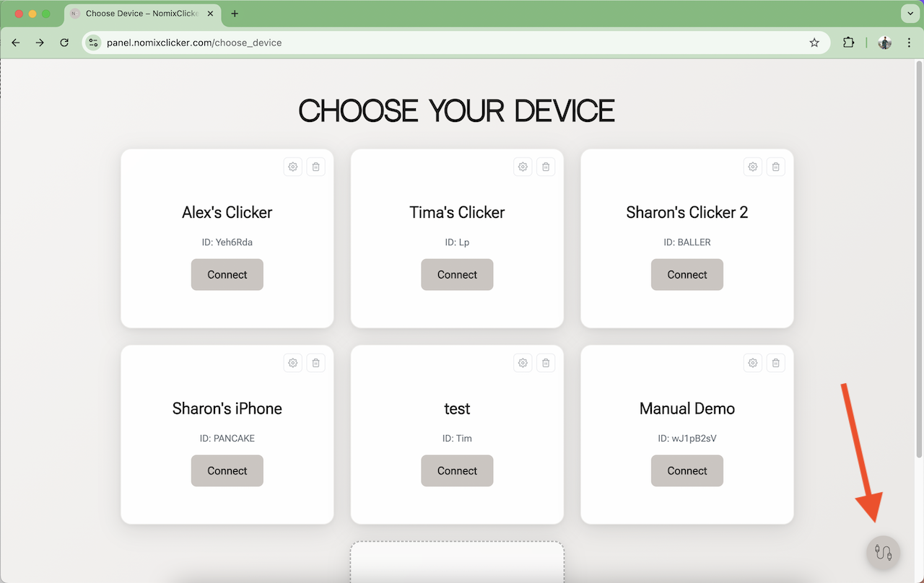Delete Sharon's iPhone device
Screen dimensions: 924x583
coord(315,363)
